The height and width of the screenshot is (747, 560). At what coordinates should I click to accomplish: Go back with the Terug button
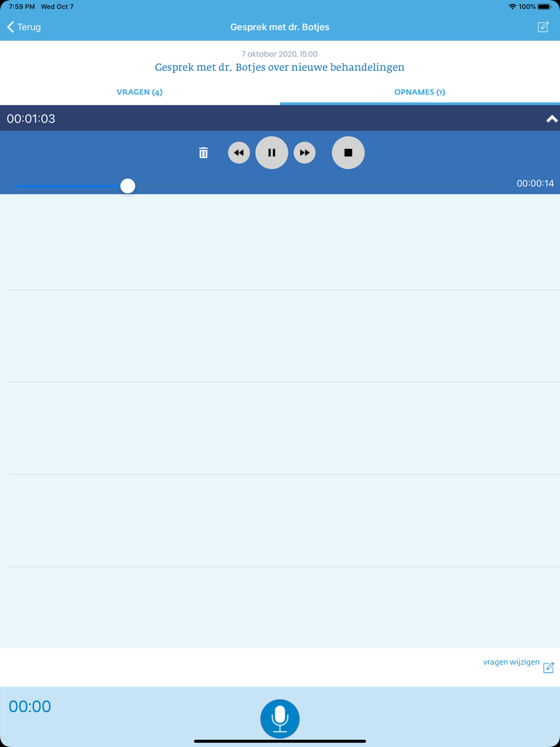(x=24, y=27)
